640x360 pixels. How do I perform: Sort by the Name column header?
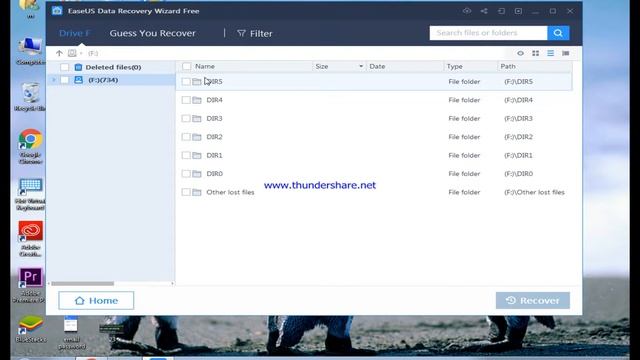204,66
